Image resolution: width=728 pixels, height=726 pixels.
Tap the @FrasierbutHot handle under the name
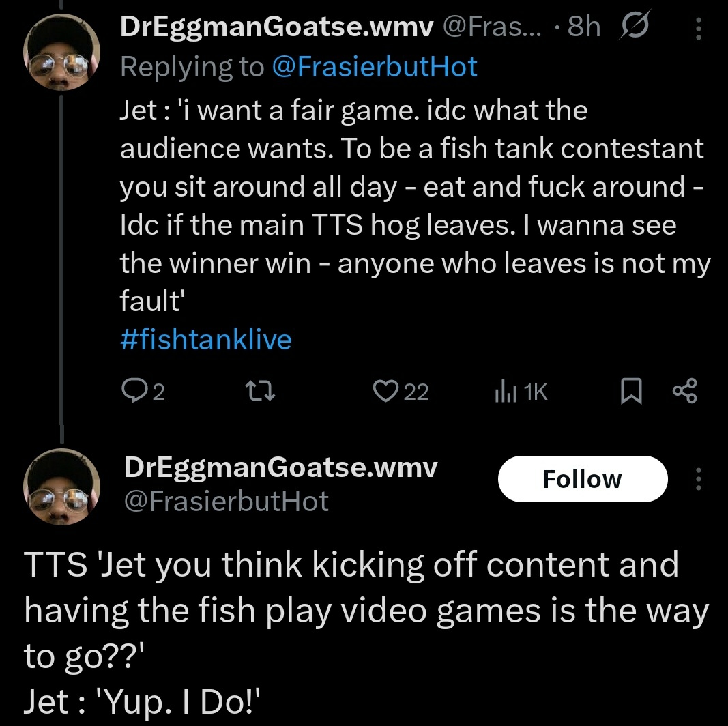pos(226,502)
